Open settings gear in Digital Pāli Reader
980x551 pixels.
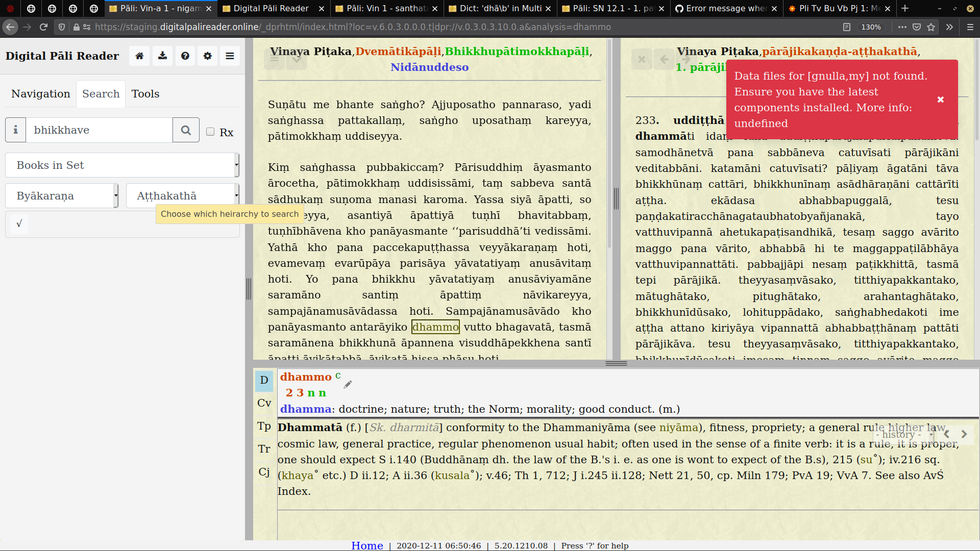click(x=207, y=56)
